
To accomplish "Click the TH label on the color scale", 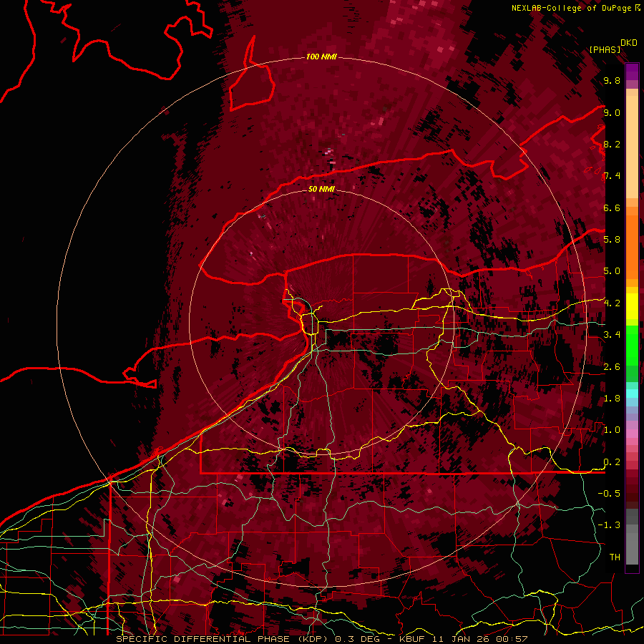I will 615,557.
